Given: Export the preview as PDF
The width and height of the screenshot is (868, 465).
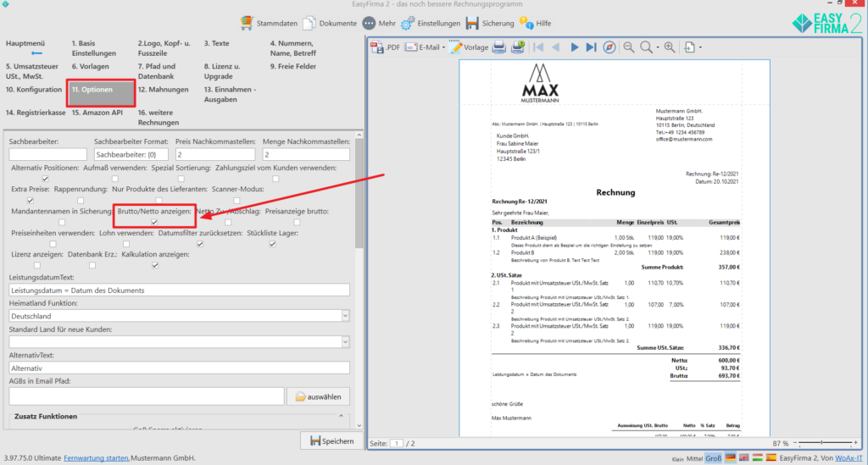Looking at the screenshot, I should tap(385, 47).
